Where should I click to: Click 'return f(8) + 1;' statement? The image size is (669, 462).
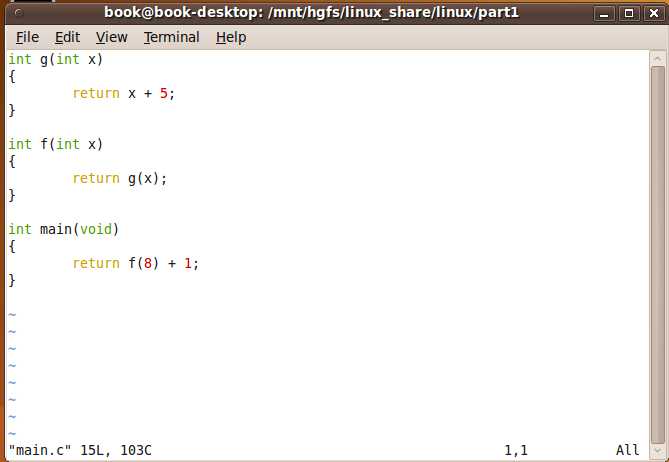click(136, 263)
